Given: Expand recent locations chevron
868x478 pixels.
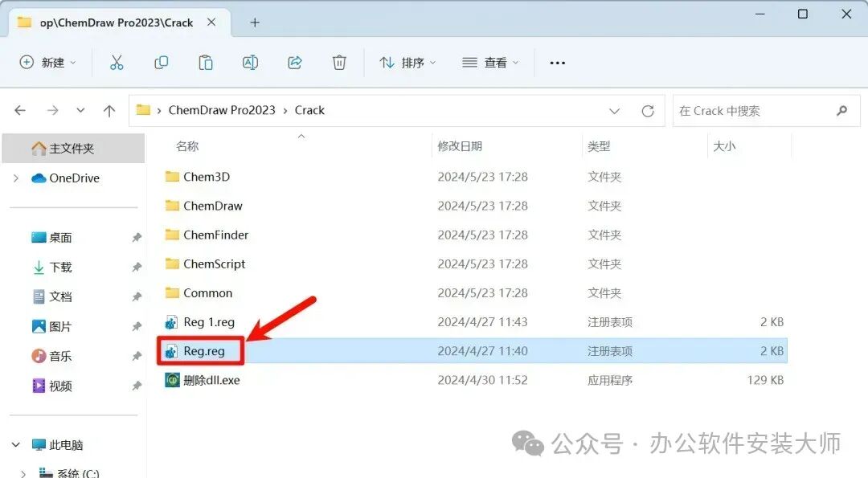Looking at the screenshot, I should [x=81, y=111].
